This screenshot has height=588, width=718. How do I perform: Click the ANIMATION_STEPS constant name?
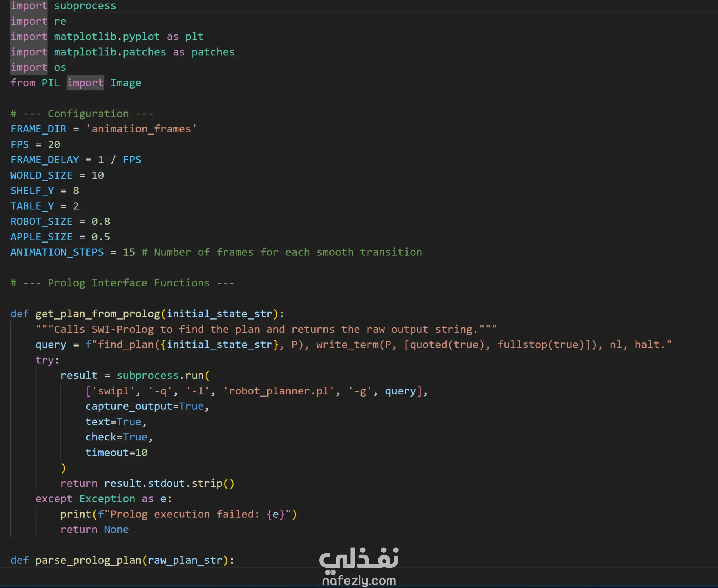click(57, 252)
